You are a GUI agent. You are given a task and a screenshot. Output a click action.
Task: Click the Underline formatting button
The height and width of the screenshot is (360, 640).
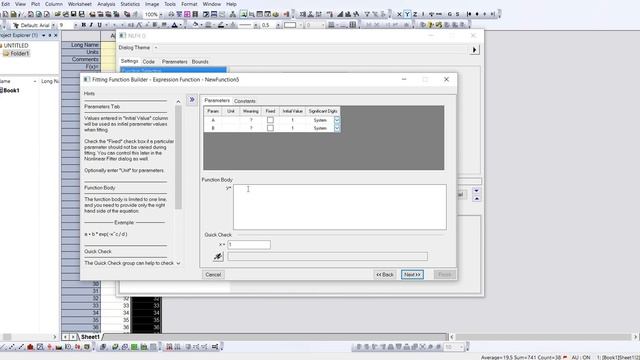pos(99,25)
